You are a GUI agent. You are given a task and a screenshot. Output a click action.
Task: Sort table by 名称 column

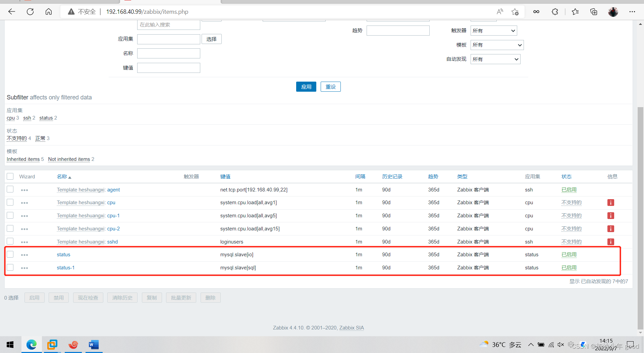tap(62, 176)
